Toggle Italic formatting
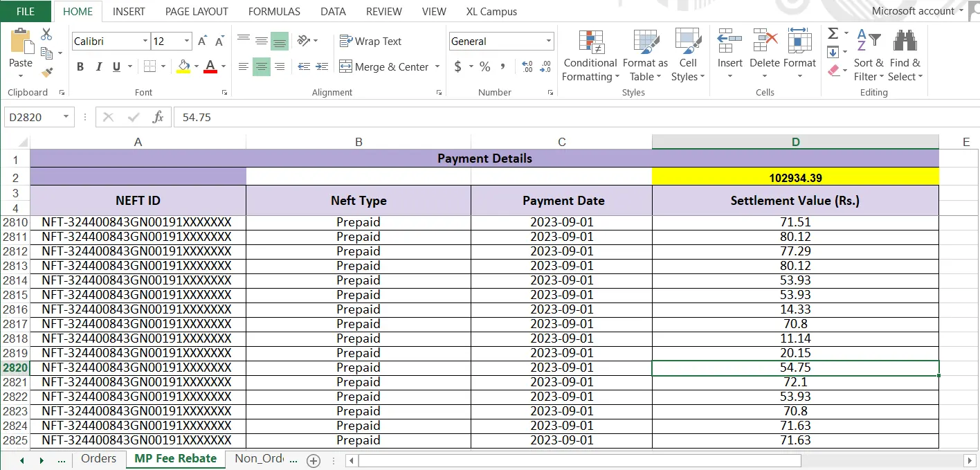Image resolution: width=980 pixels, height=470 pixels. [x=98, y=66]
